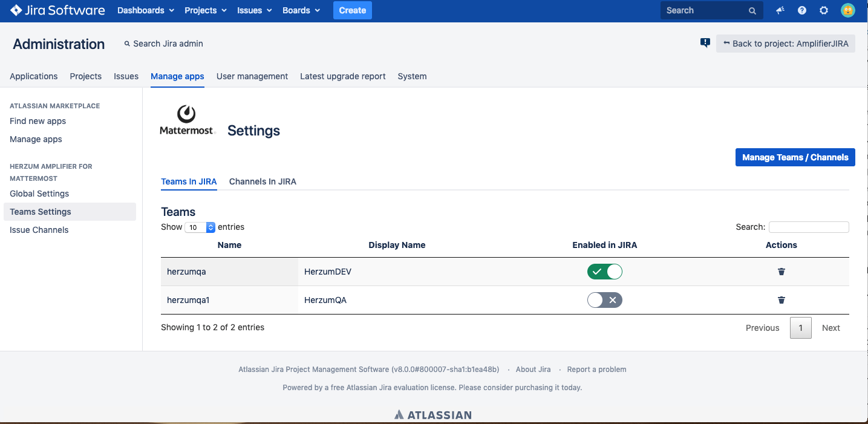The width and height of the screenshot is (868, 424).
Task: Click the Create button
Action: tap(352, 10)
